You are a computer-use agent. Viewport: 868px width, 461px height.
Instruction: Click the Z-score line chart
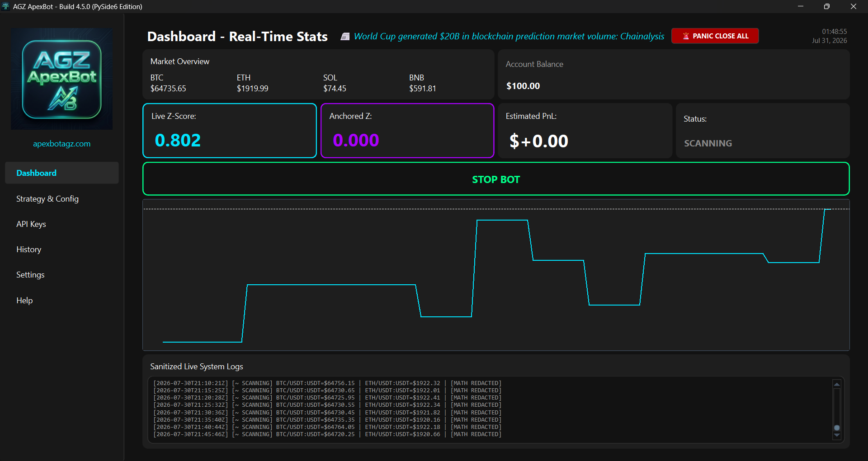click(496, 275)
